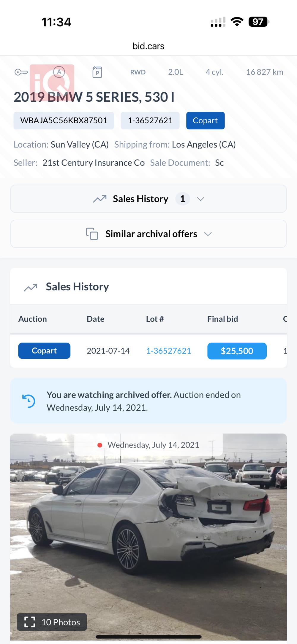This screenshot has height=644, width=297.
Task: Tap the copy icon by Similar archival offers
Action: 92,234
